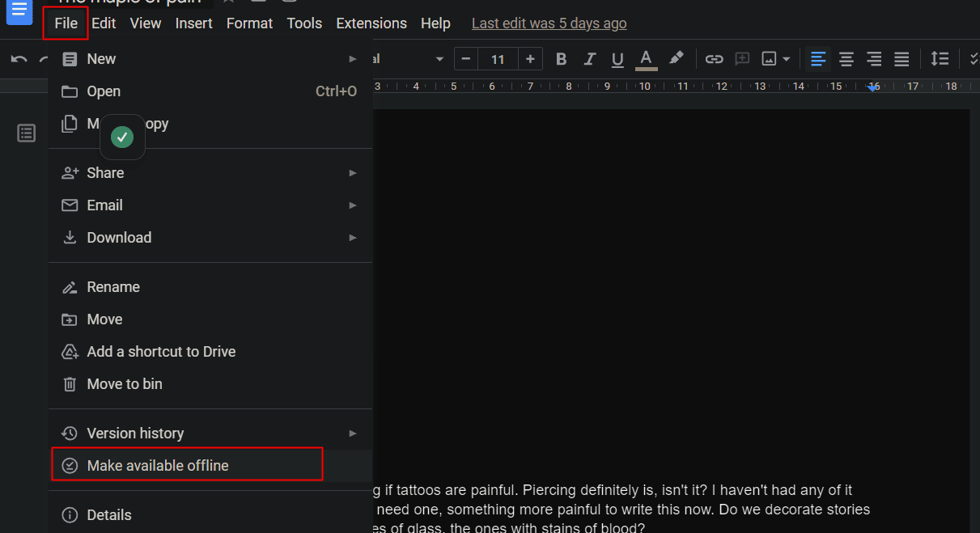Open the Help menu

coord(435,23)
